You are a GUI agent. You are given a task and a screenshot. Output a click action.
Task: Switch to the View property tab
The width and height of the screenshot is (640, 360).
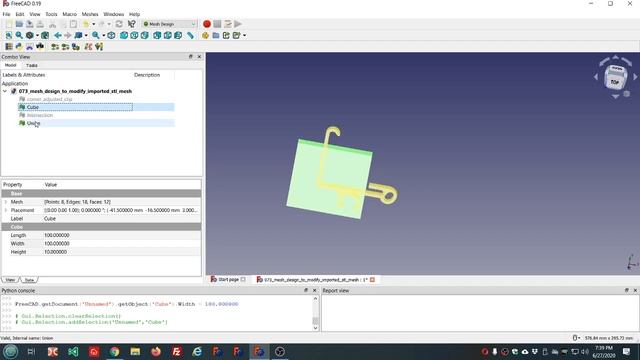pyautogui.click(x=10, y=280)
